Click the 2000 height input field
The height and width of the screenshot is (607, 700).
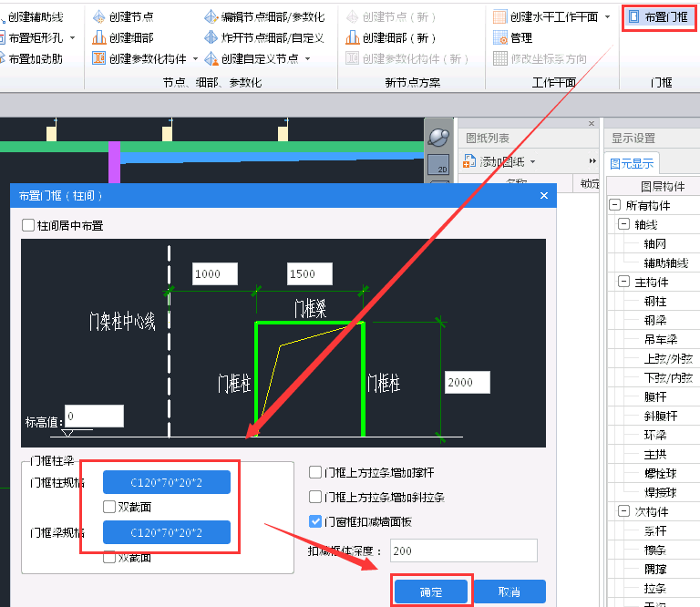pyautogui.click(x=468, y=382)
